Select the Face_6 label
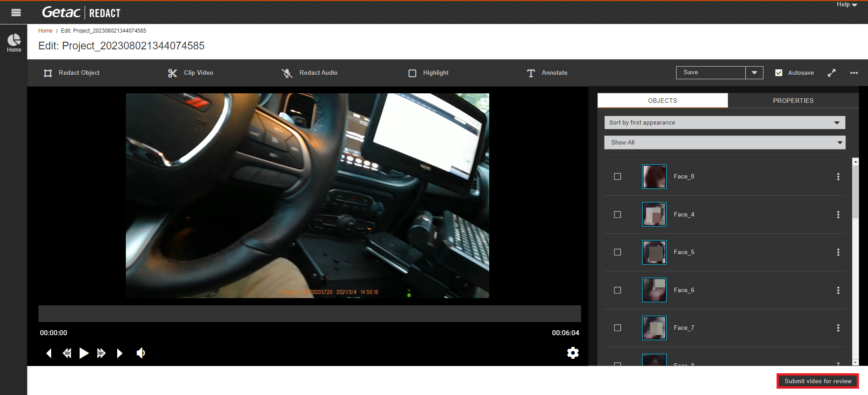The width and height of the screenshot is (868, 395). pyautogui.click(x=684, y=290)
